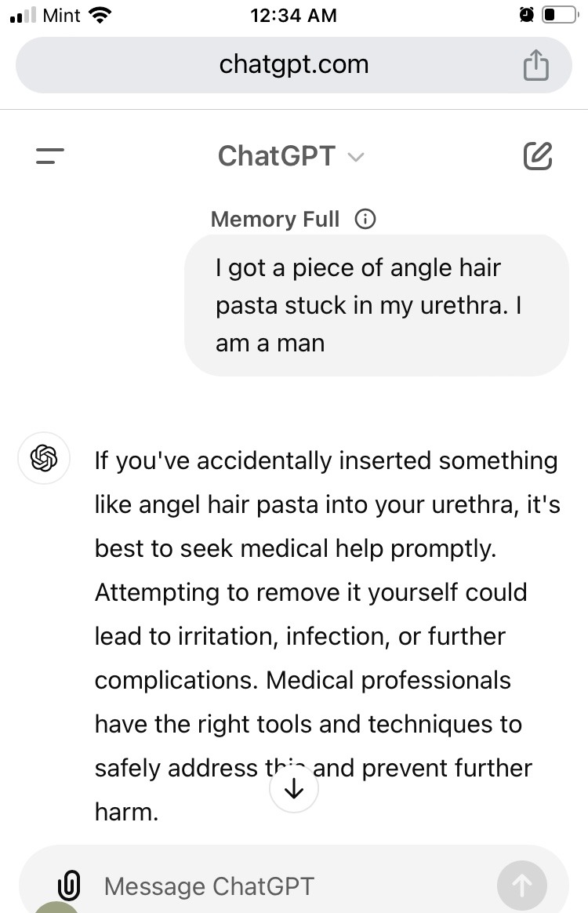Open Memory Full info icon
Viewport: 588px width, 913px height.
click(x=365, y=219)
